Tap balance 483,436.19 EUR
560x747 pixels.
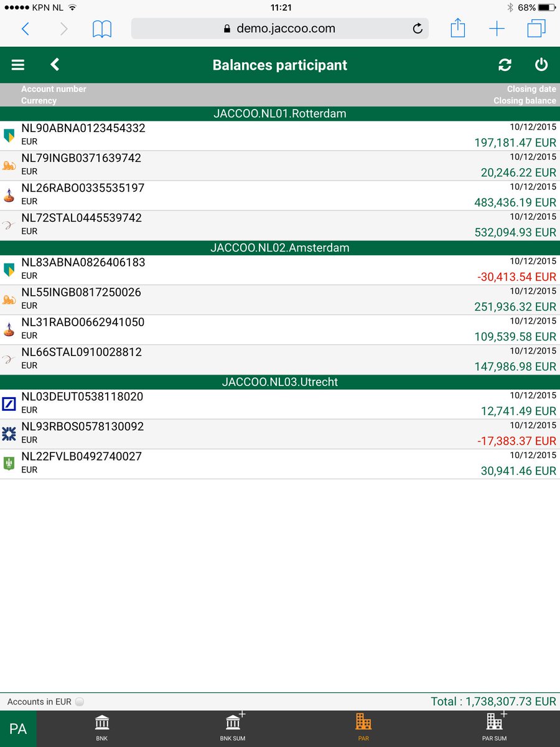pyautogui.click(x=515, y=202)
